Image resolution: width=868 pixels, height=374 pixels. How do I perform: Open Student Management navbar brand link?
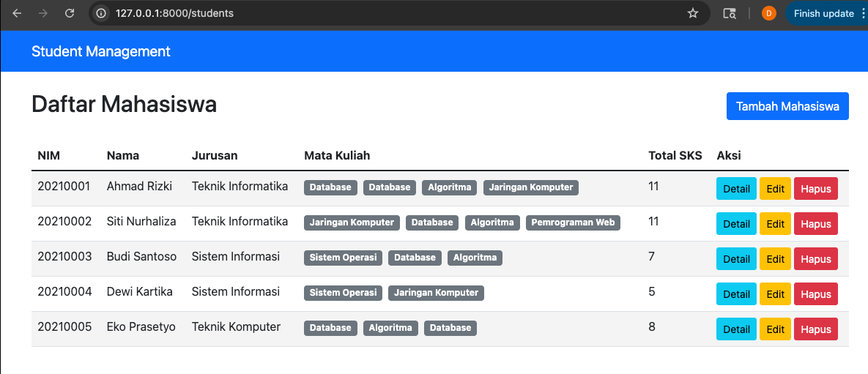(101, 51)
